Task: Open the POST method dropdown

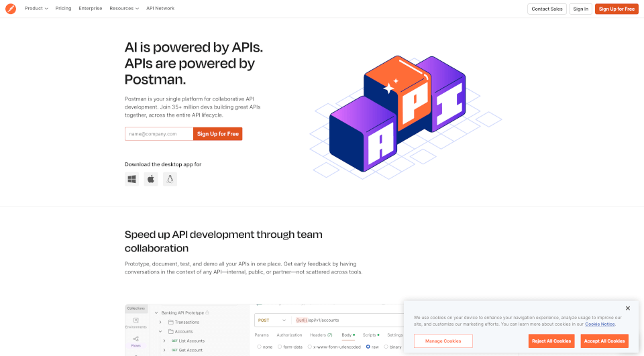Action: coord(272,320)
